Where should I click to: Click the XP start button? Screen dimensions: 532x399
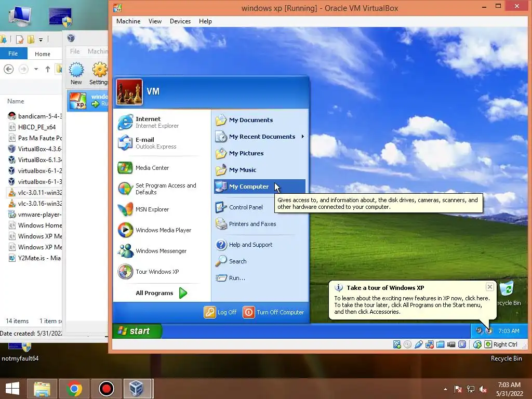click(x=137, y=331)
